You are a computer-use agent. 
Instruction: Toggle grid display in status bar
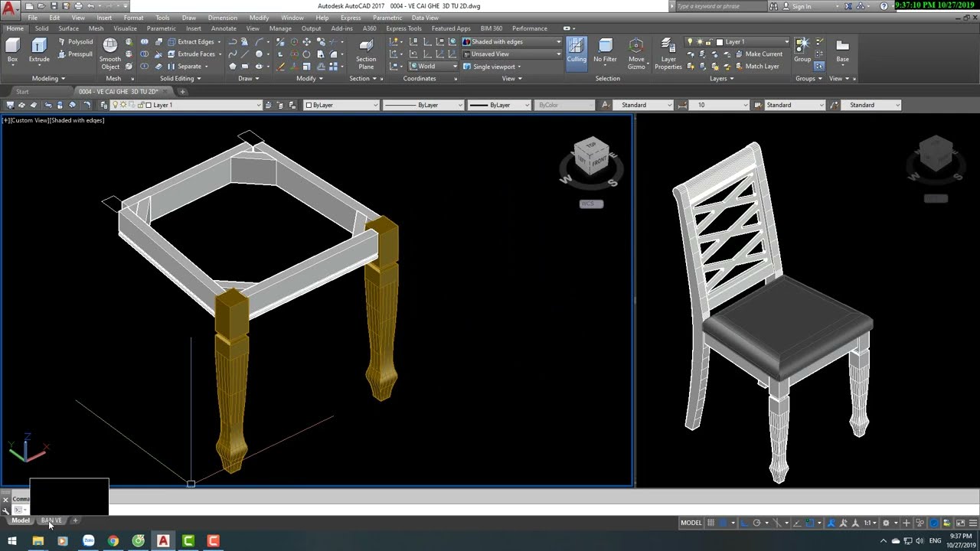click(x=710, y=523)
